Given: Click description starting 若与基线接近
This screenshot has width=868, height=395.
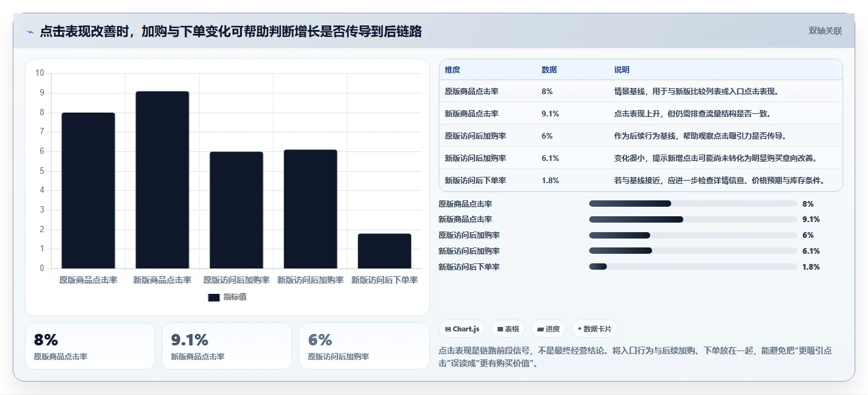Looking at the screenshot, I should [x=720, y=181].
